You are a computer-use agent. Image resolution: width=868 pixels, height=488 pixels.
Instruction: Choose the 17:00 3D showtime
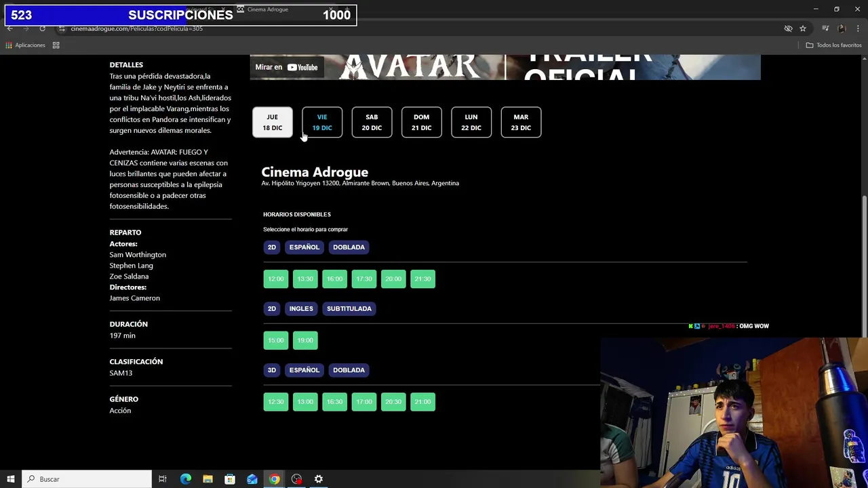coord(364,402)
